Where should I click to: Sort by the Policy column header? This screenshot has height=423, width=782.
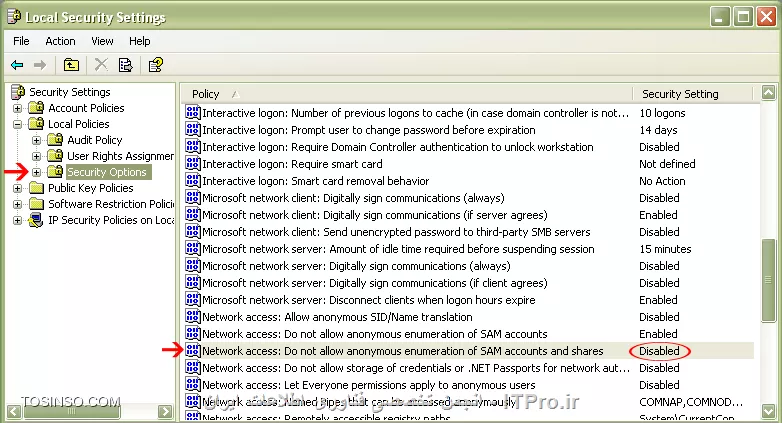click(406, 94)
